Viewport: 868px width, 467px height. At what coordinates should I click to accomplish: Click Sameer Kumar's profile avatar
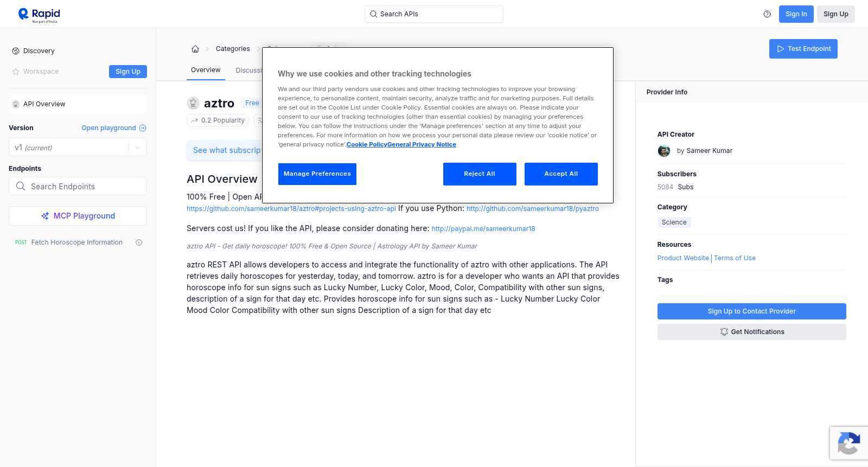click(664, 151)
